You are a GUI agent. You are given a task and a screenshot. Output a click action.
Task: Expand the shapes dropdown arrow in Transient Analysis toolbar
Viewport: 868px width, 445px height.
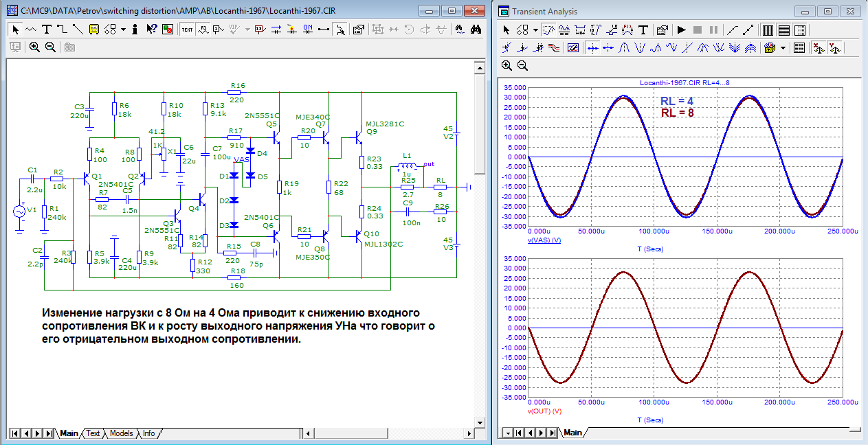click(535, 30)
